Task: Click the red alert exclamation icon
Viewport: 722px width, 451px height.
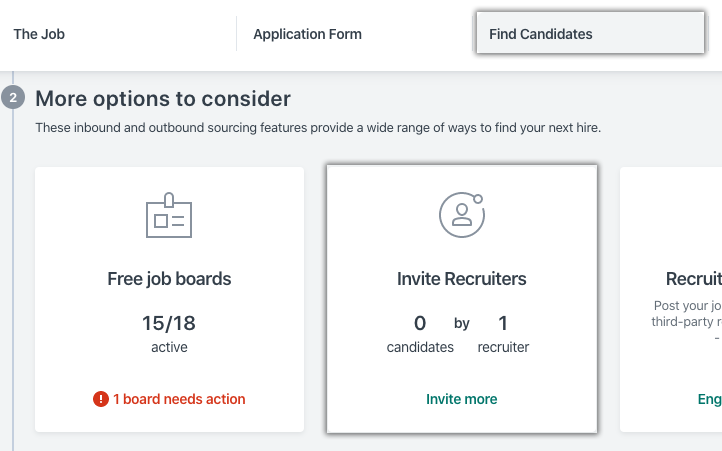Action: [x=100, y=399]
